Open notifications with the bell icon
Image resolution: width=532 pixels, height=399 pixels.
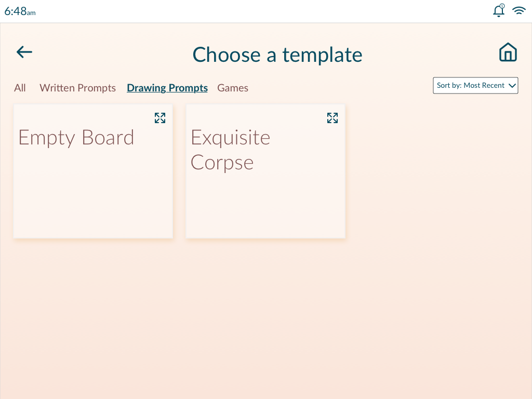click(x=498, y=11)
